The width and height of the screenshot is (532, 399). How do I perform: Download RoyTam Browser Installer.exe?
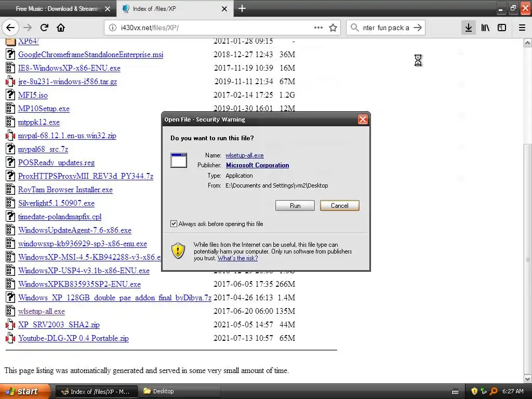[x=65, y=190]
